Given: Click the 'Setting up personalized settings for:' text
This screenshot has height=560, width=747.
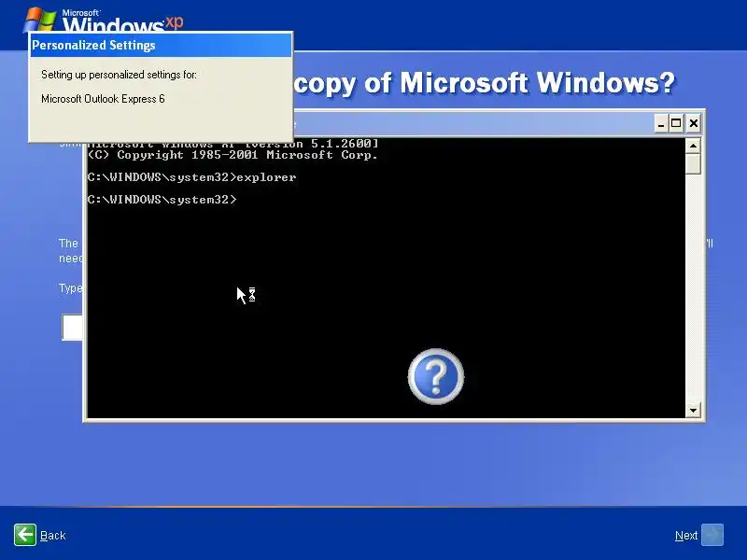Looking at the screenshot, I should [x=119, y=75].
